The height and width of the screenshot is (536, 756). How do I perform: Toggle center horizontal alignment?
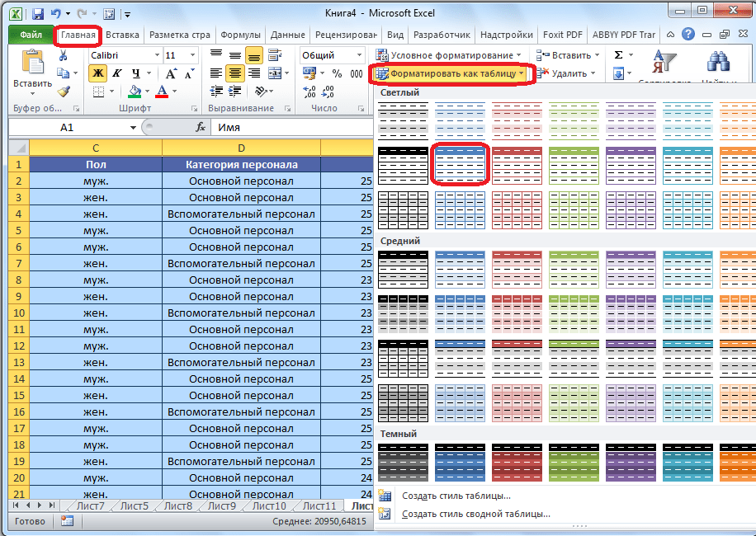(235, 73)
